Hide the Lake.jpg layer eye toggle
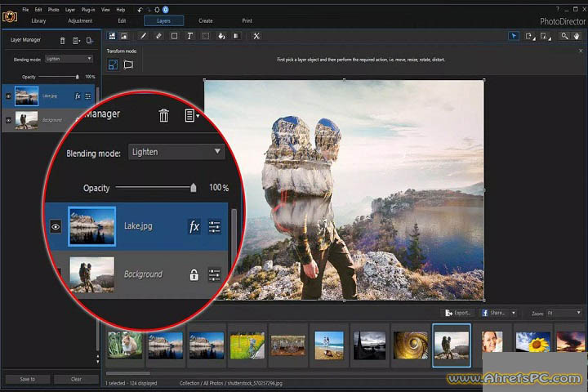588x392 pixels. coord(8,96)
